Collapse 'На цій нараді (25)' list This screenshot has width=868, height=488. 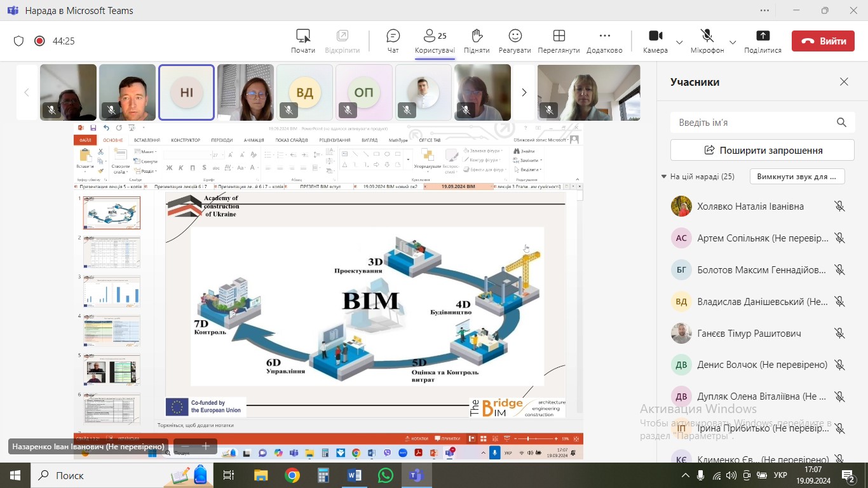click(x=664, y=177)
